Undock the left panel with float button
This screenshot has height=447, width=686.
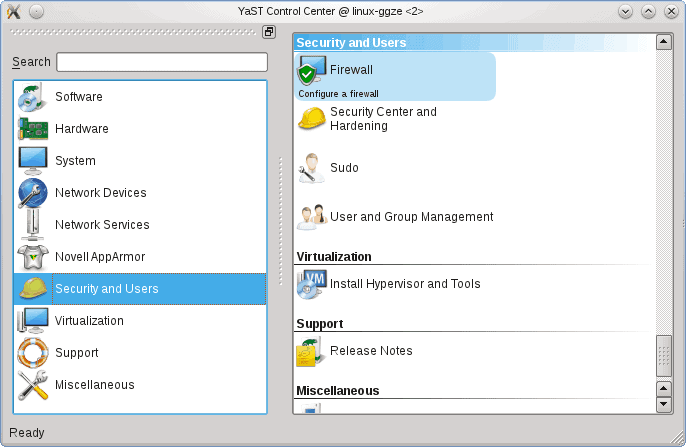coord(269,32)
